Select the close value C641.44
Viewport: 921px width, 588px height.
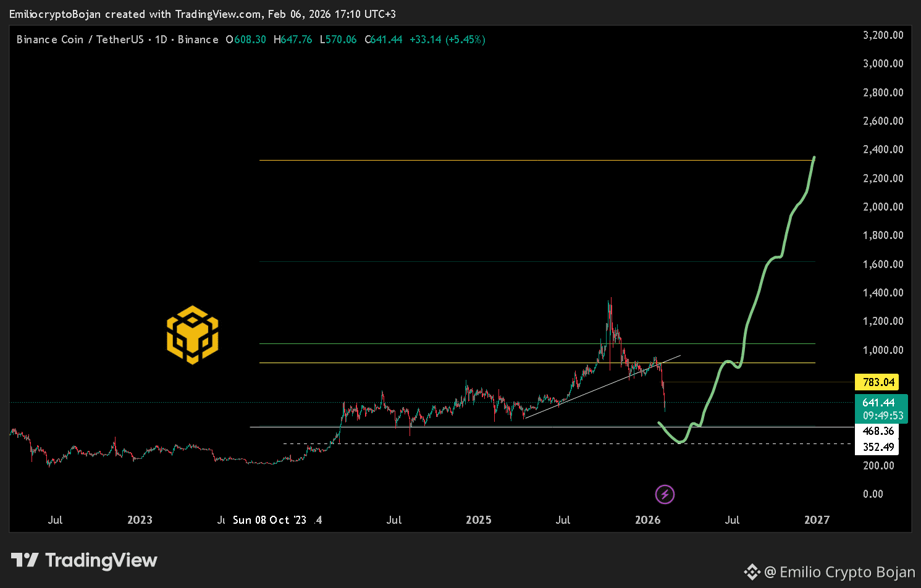pos(384,40)
